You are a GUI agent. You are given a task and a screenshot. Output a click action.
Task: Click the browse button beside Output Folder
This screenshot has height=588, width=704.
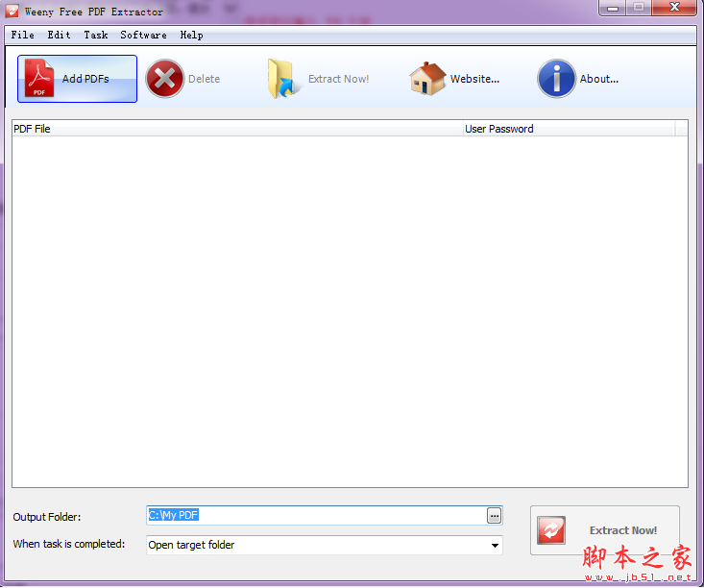tap(494, 516)
